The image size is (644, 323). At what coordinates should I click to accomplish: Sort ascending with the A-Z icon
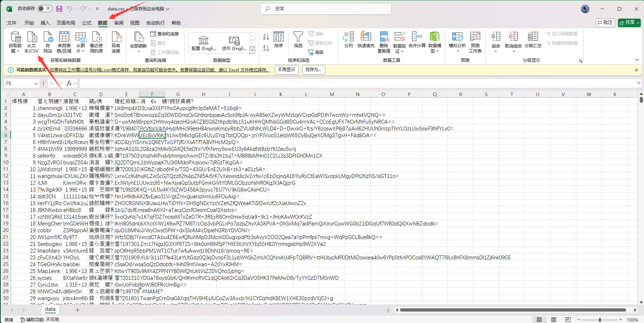tap(266, 37)
